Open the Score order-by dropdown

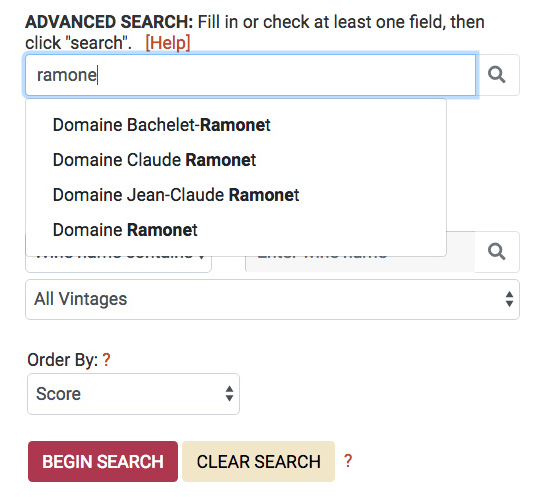[133, 394]
